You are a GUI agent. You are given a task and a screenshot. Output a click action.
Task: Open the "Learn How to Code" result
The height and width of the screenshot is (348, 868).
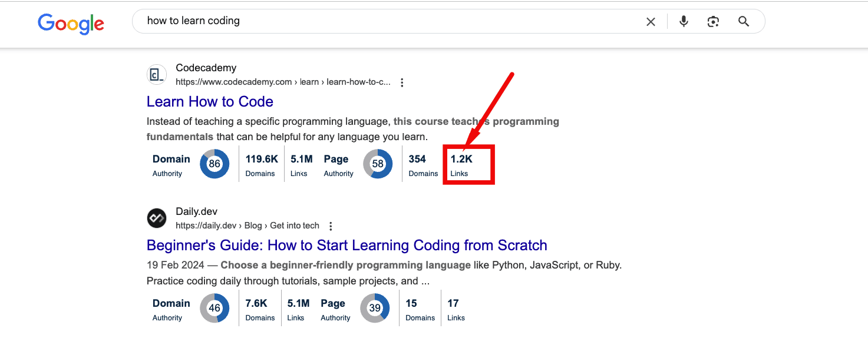click(210, 102)
